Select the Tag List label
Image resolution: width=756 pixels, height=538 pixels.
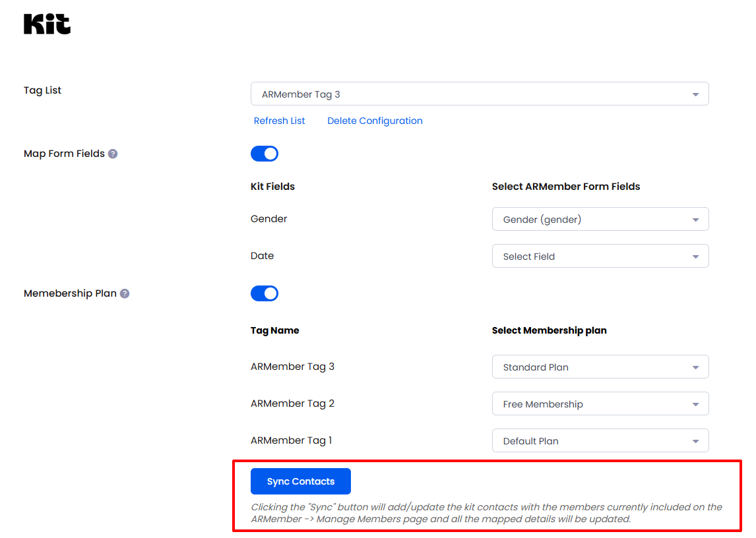42,90
